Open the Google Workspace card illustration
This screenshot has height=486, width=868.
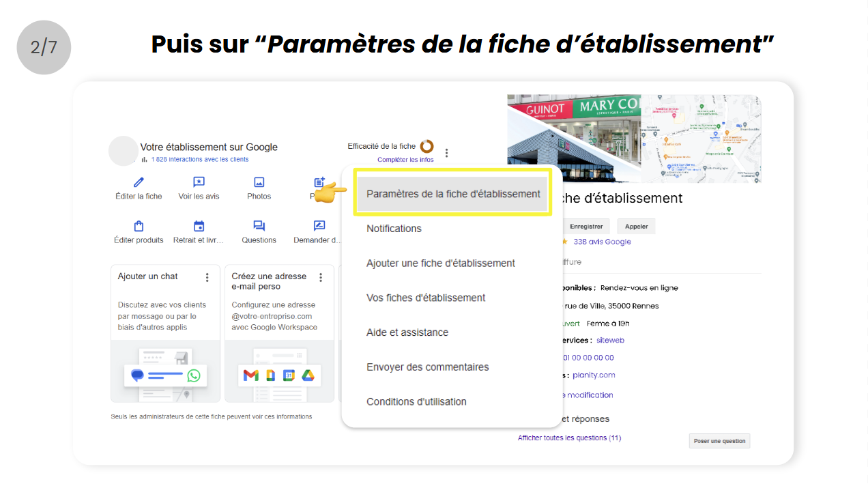click(x=279, y=371)
